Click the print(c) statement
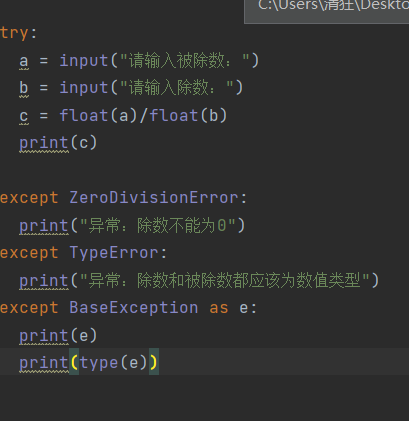 58,143
